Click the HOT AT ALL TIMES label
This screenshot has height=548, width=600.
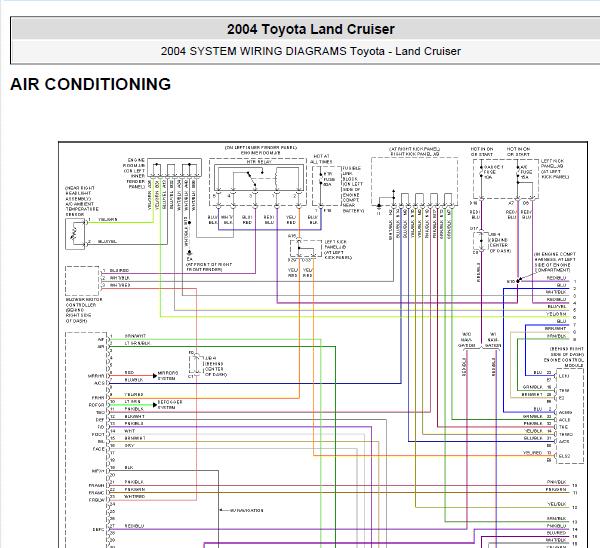click(x=321, y=159)
